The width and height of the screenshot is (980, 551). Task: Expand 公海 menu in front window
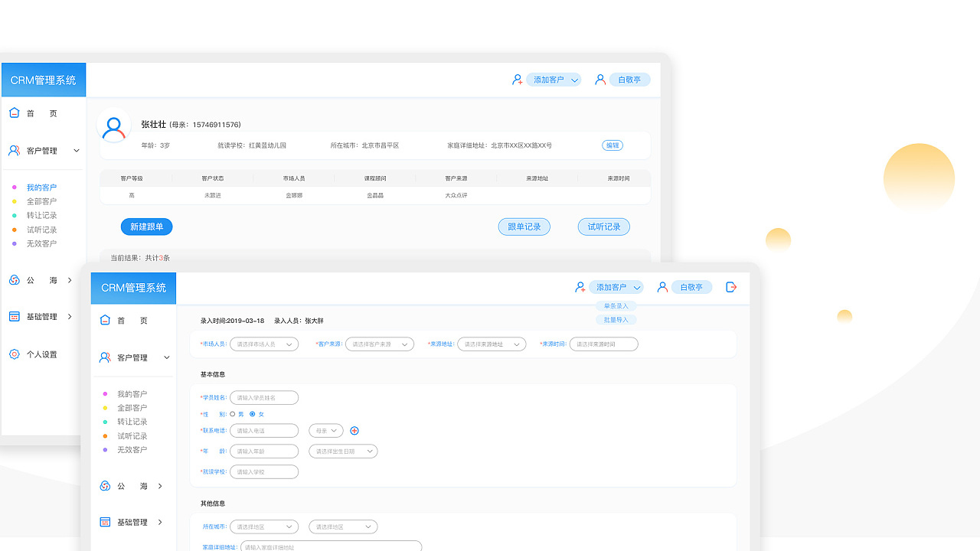pos(160,486)
